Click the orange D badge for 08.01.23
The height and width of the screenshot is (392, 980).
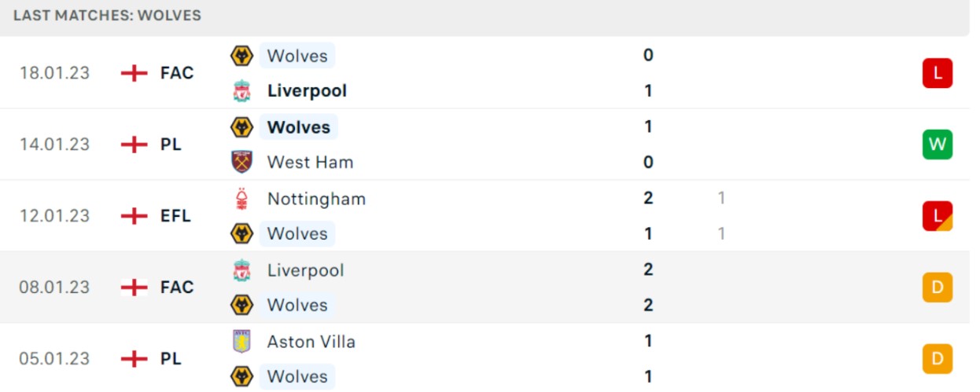point(938,288)
